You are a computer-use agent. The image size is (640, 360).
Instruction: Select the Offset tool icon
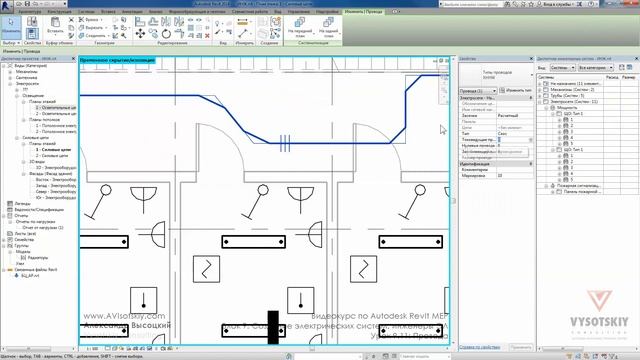[x=153, y=22]
